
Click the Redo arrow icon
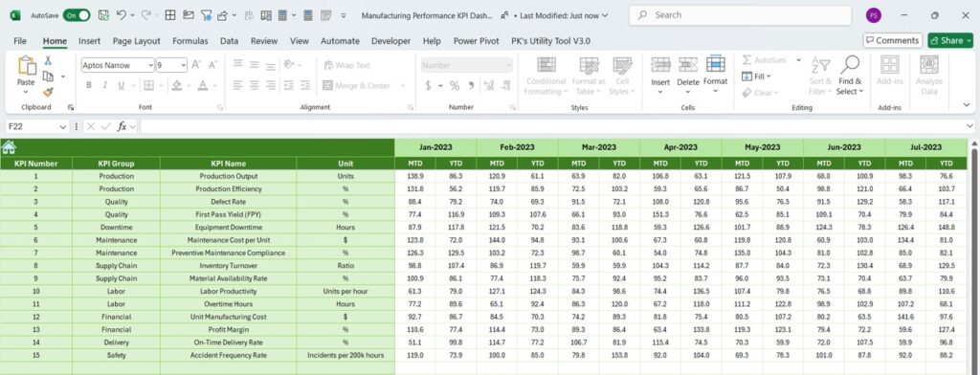click(x=145, y=15)
